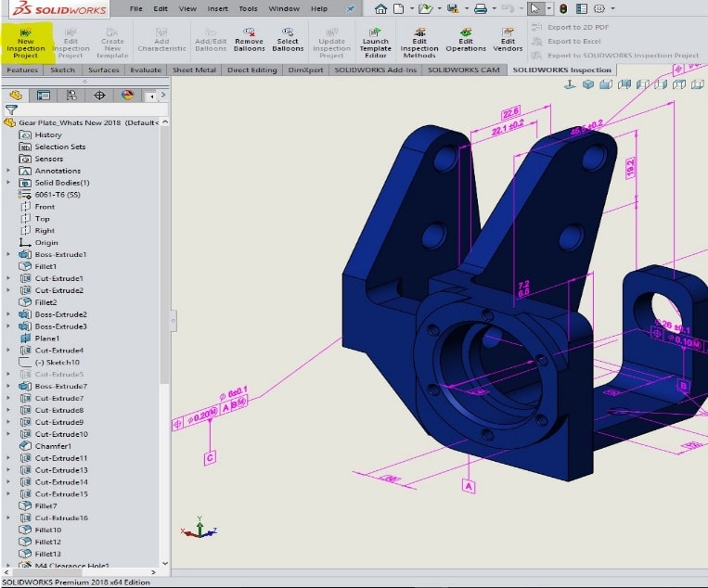This screenshot has width=708, height=588.
Task: Click Select Balloons tool
Action: 288,40
